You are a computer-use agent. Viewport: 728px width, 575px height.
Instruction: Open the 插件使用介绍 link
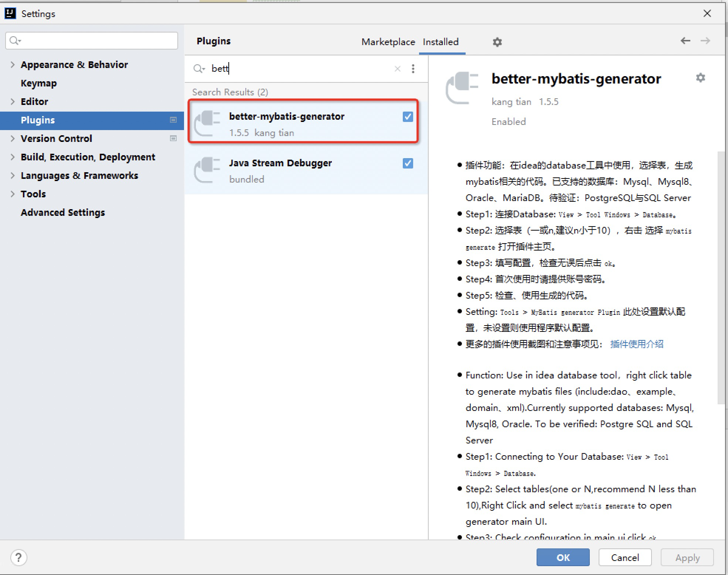pos(637,344)
